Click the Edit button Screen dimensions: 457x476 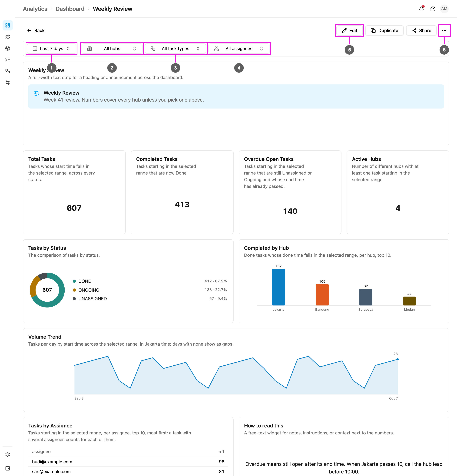[349, 30]
